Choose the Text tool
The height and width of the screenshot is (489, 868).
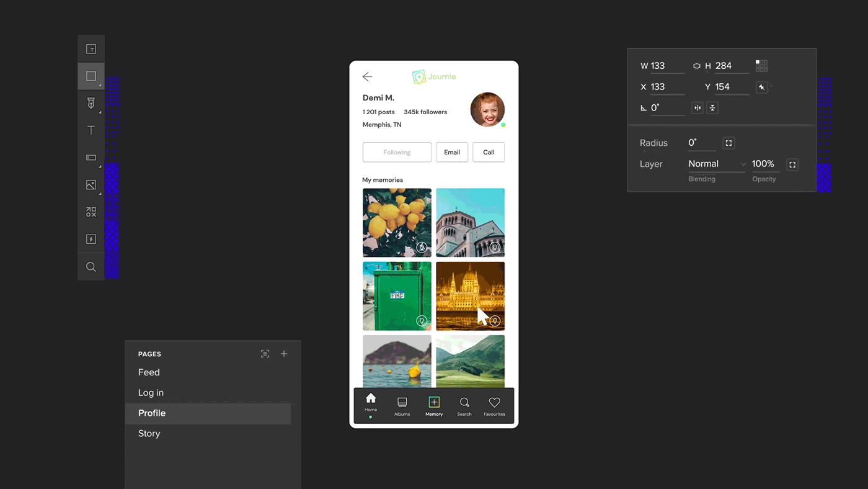point(91,130)
